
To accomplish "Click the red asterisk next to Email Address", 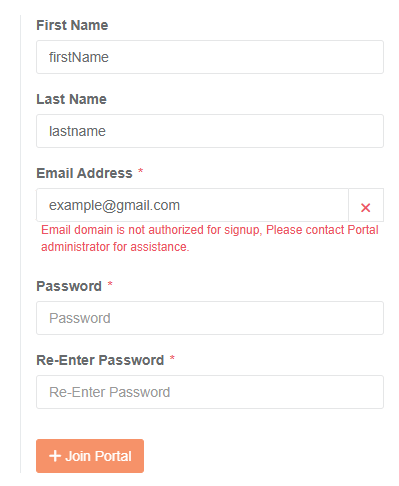I will pos(141,171).
